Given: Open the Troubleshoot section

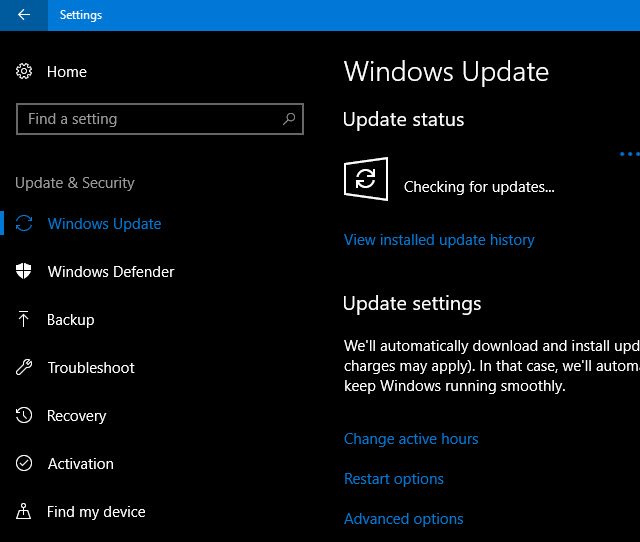Looking at the screenshot, I should pyautogui.click(x=91, y=368).
